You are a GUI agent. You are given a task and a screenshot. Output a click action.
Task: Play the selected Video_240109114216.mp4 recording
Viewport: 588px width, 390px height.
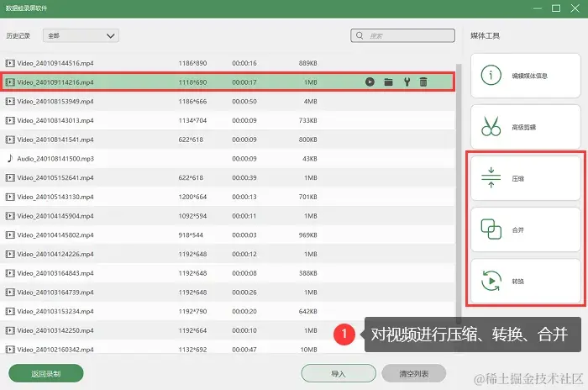click(370, 82)
